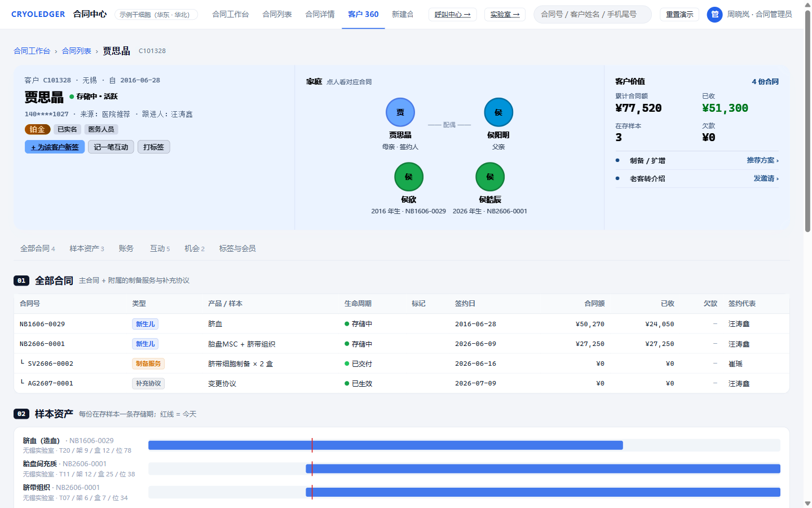812x508 pixels.
Task: Click the ¥51,300 received amount
Action: [725, 108]
